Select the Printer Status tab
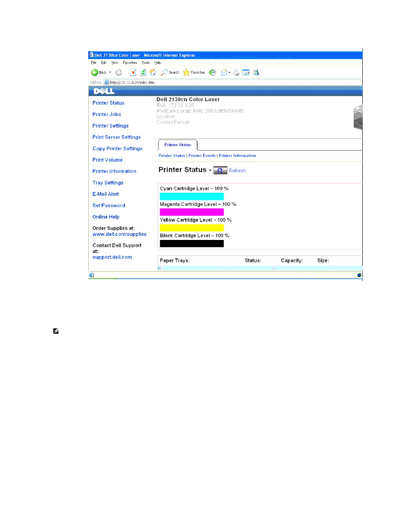The width and height of the screenshot is (411, 532). coord(177,145)
